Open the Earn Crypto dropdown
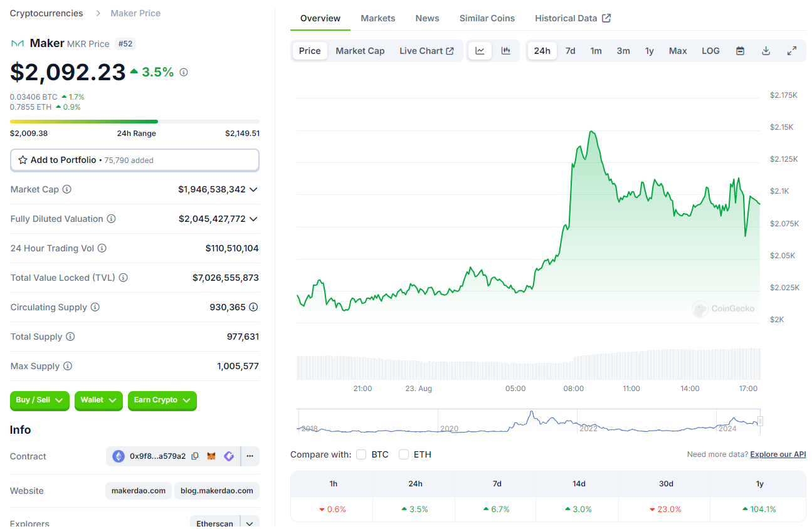Viewport: 812px width, 529px height. pyautogui.click(x=162, y=400)
